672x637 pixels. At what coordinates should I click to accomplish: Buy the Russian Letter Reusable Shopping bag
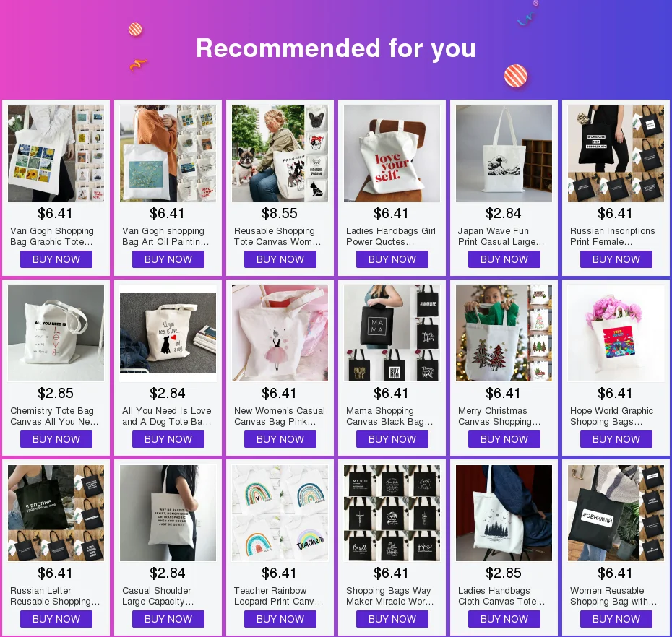56,619
